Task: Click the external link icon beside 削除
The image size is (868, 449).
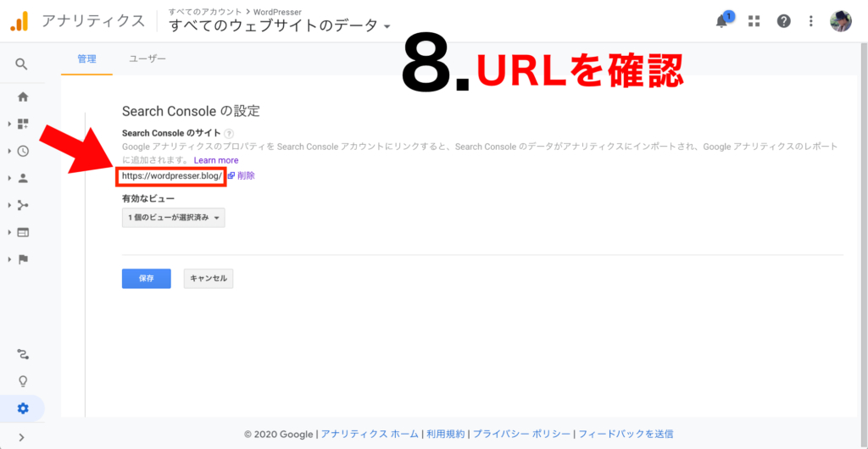Action: point(231,176)
